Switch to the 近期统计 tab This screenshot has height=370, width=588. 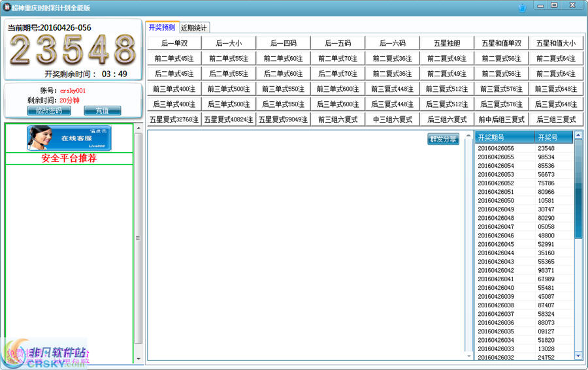point(194,27)
